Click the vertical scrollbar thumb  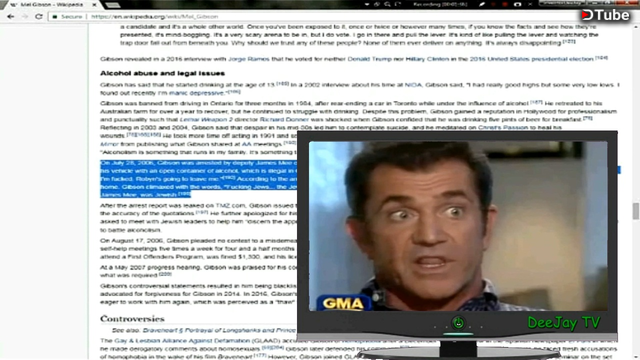pos(636,211)
